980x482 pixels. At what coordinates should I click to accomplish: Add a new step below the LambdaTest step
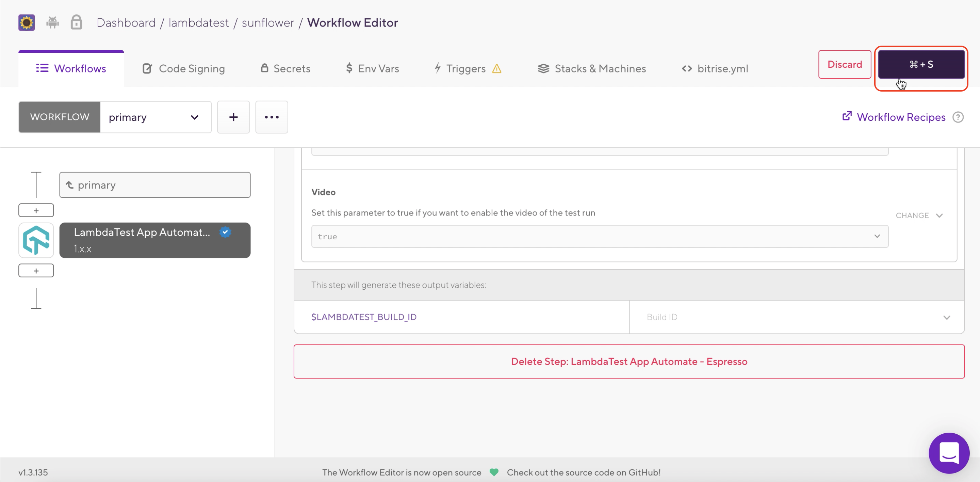[36, 270]
